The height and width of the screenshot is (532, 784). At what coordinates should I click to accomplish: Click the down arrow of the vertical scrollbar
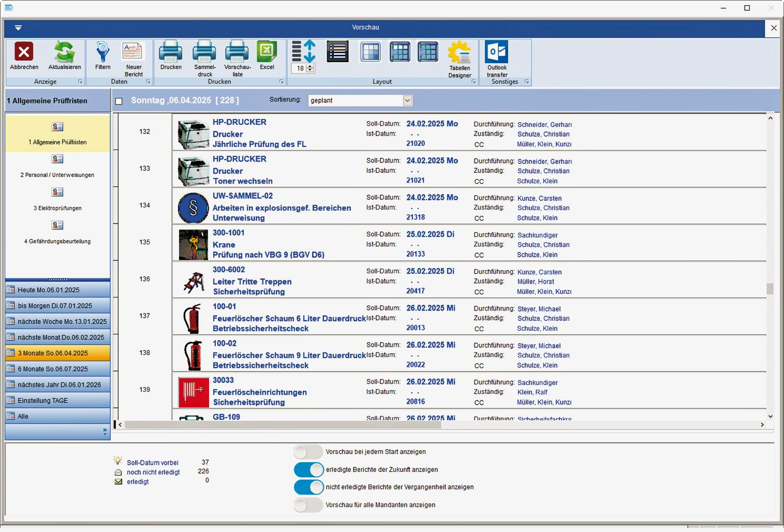click(x=770, y=416)
